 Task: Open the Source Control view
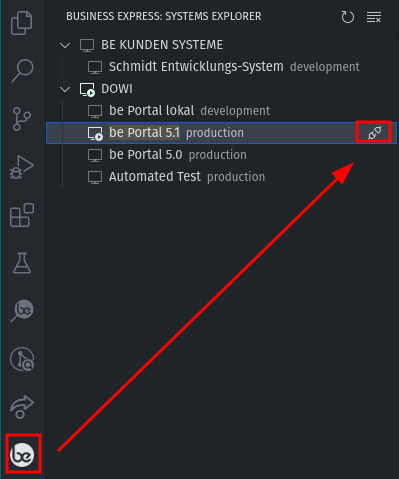point(22,119)
